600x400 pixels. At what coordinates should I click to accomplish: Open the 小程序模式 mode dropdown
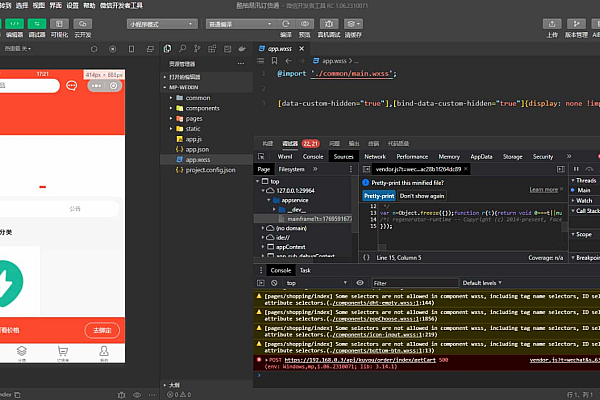pyautogui.click(x=162, y=22)
